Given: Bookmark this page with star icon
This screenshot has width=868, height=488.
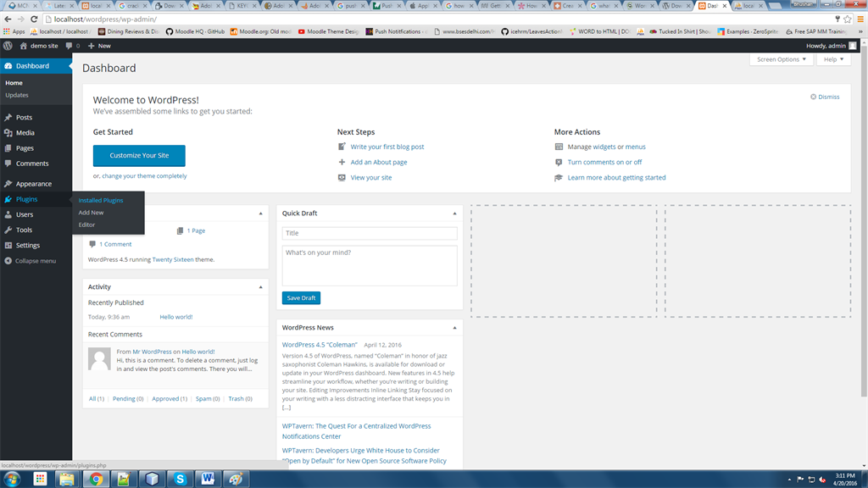Looking at the screenshot, I should (x=847, y=19).
